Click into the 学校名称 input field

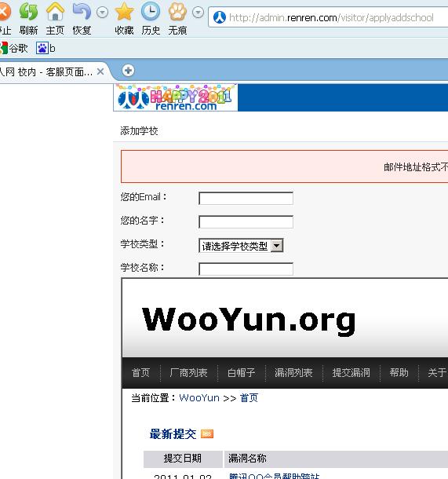[x=246, y=269]
